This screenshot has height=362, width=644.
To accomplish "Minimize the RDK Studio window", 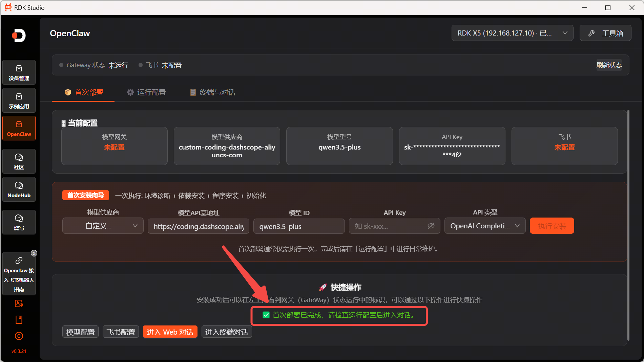I will [x=584, y=7].
